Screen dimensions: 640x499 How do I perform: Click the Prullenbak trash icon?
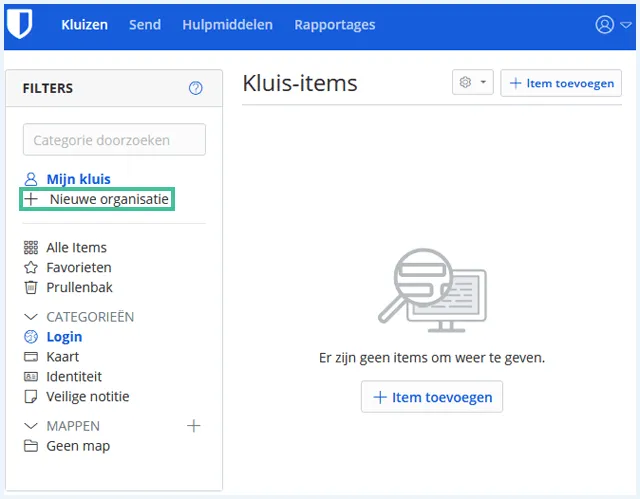coord(31,288)
